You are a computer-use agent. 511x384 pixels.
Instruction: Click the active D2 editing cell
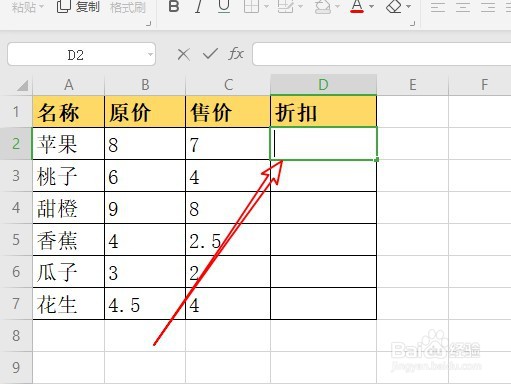click(x=323, y=144)
